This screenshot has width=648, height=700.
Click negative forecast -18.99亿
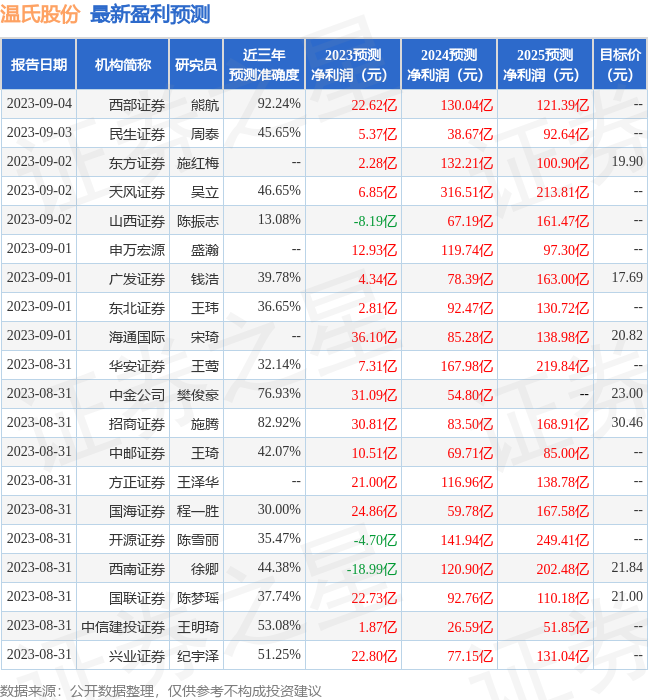372,569
